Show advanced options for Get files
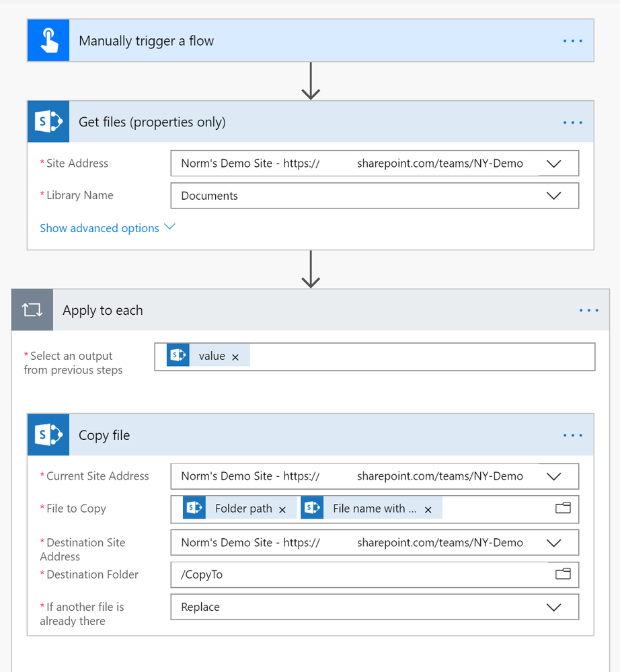620x672 pixels. click(107, 228)
